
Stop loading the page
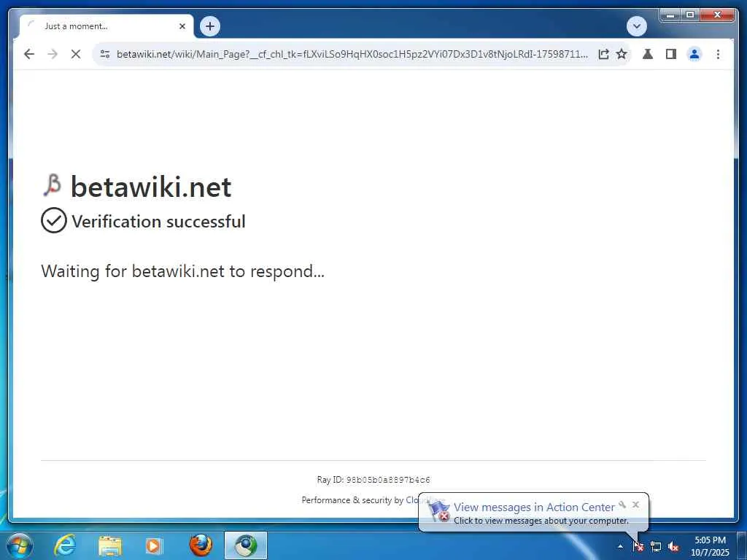(x=76, y=54)
